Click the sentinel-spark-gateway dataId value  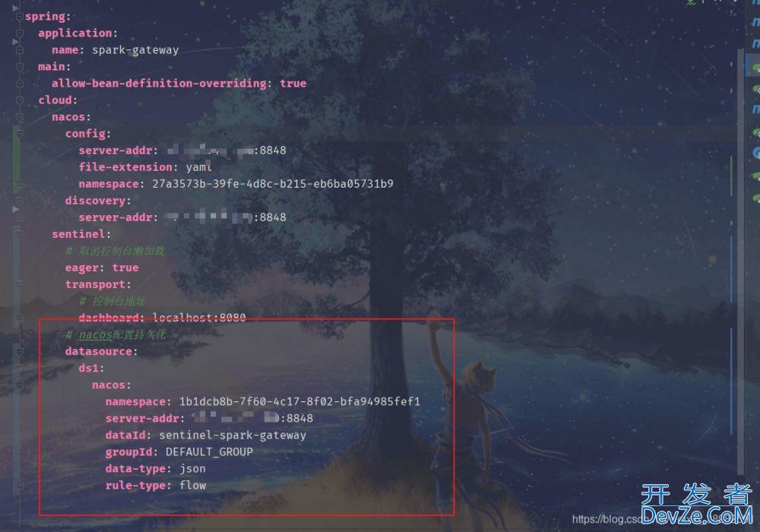click(x=233, y=435)
